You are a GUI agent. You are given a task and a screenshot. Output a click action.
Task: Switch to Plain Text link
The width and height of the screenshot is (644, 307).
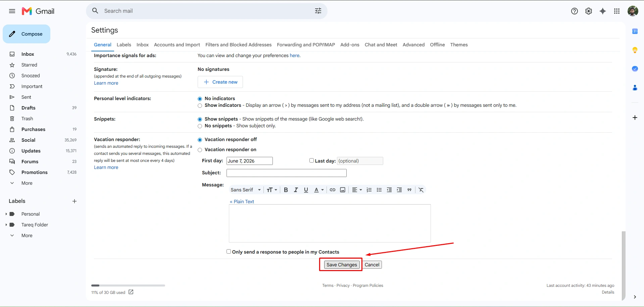point(242,202)
